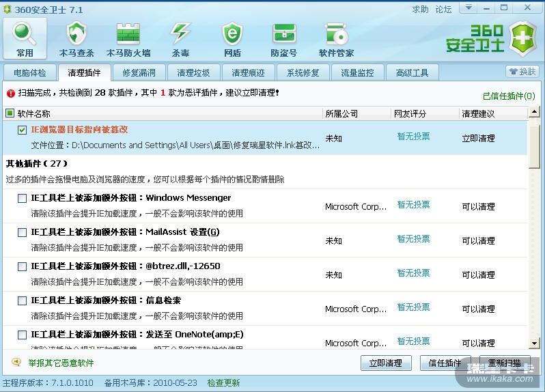The image size is (545, 392).
Task: Open 防盗号 account protection icon
Action: click(x=284, y=38)
